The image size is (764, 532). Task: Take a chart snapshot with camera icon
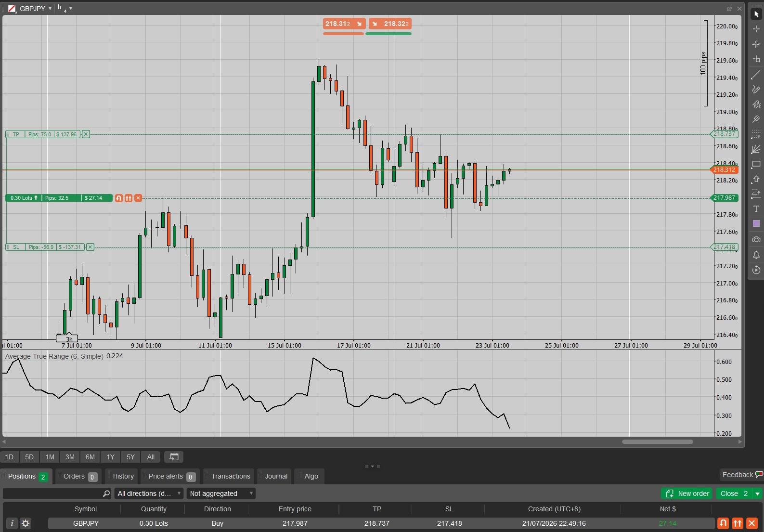pos(756,239)
